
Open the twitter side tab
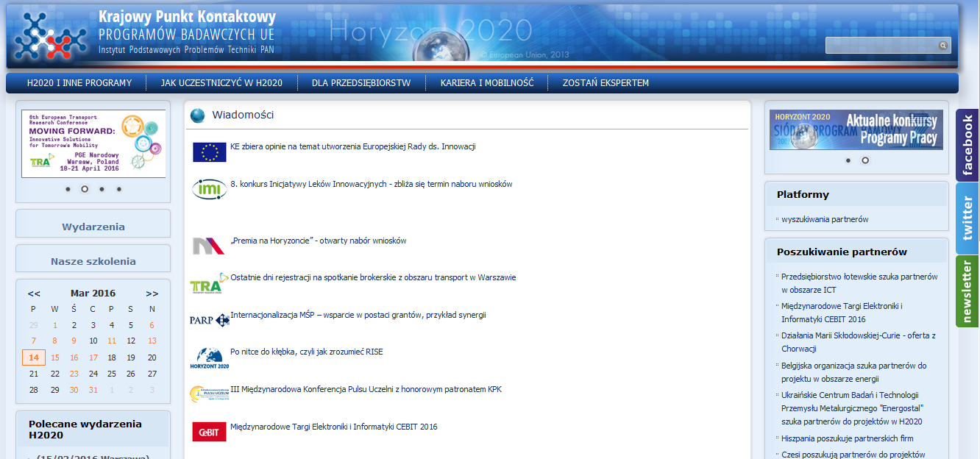[x=967, y=218]
